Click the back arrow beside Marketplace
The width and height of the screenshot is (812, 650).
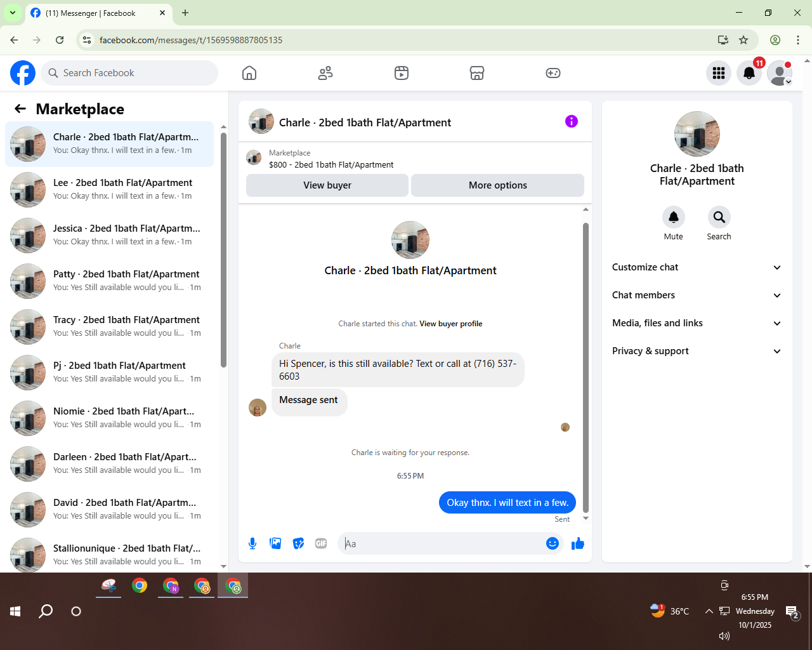[20, 109]
